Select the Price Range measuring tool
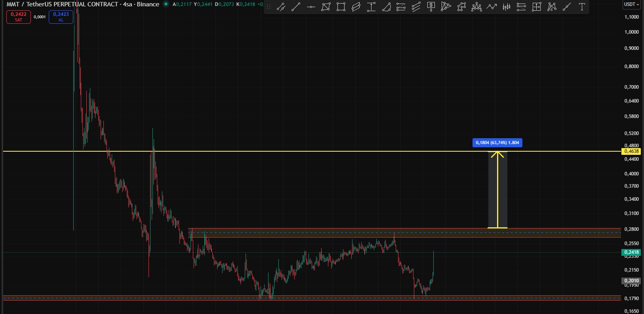This screenshot has height=314, width=644. pos(371,7)
